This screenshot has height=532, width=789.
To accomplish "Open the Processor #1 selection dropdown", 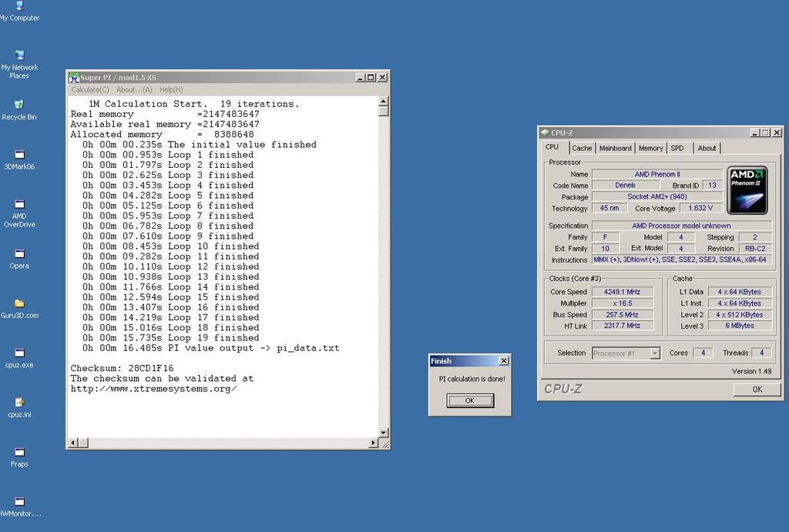I will [655, 353].
